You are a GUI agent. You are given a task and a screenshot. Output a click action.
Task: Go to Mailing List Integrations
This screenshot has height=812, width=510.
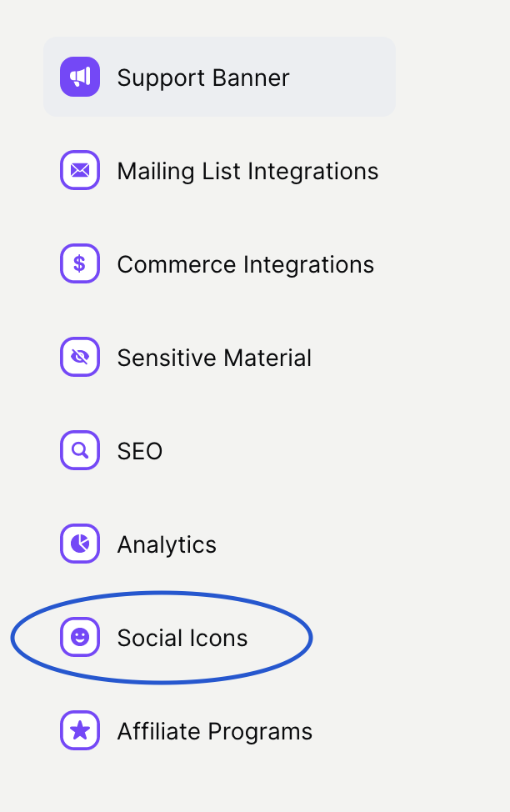pos(247,171)
